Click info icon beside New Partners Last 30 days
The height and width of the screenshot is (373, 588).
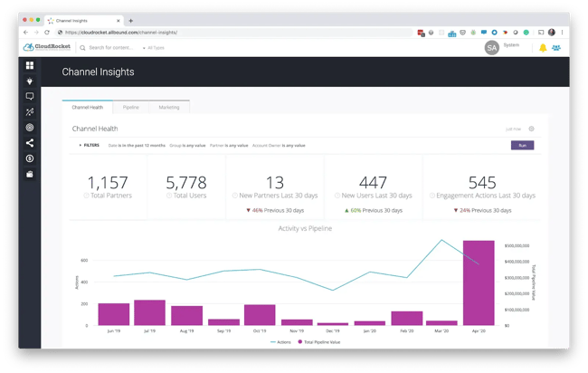(235, 196)
